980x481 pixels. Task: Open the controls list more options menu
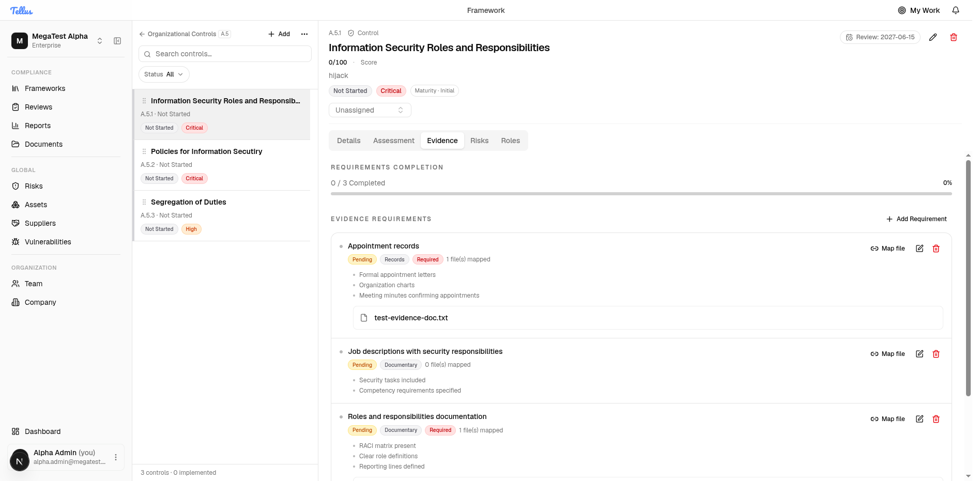304,34
